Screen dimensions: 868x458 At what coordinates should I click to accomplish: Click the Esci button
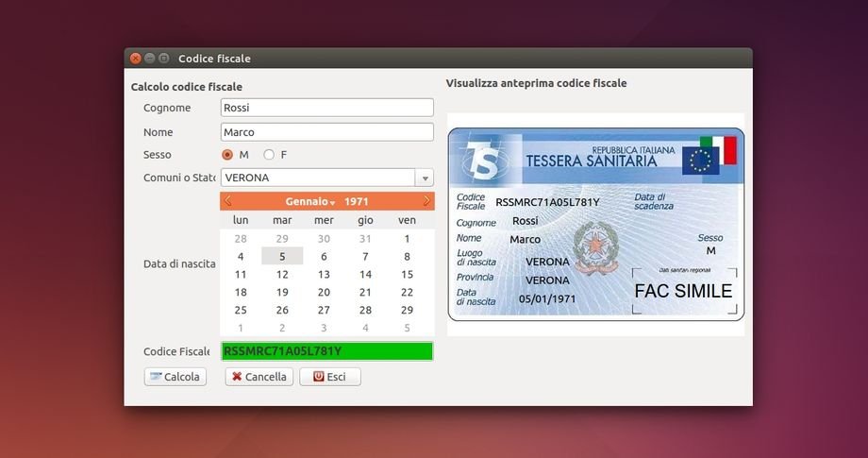[330, 377]
